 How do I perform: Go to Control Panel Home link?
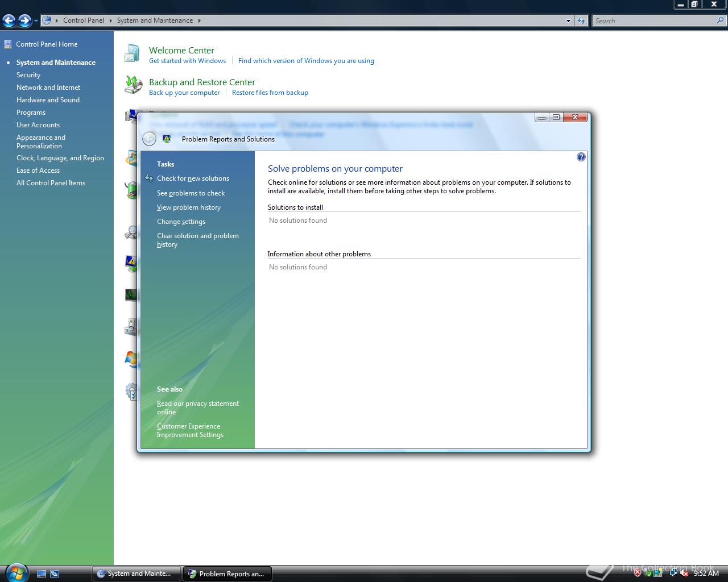(47, 44)
